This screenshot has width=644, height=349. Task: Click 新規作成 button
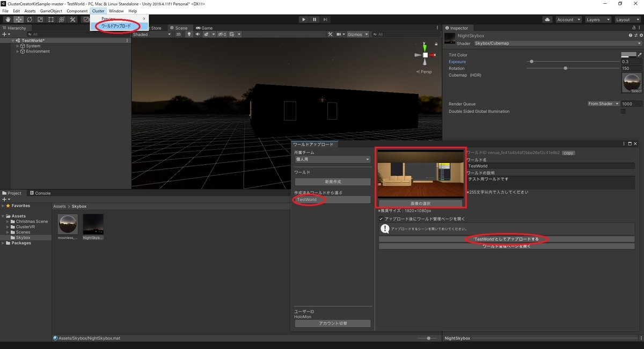tap(332, 182)
